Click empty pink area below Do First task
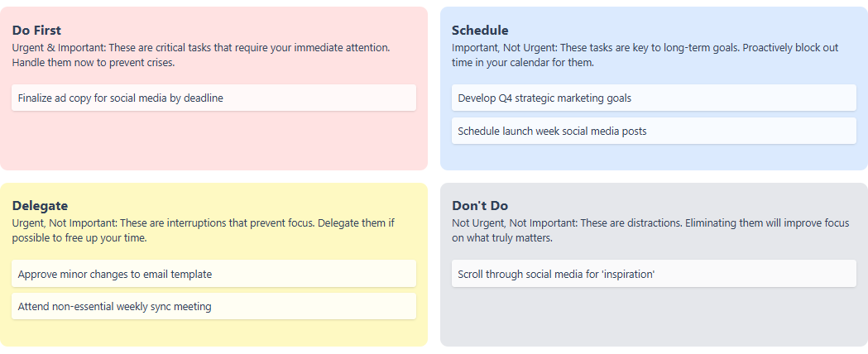Screen dimensions: 868x354 (213, 141)
